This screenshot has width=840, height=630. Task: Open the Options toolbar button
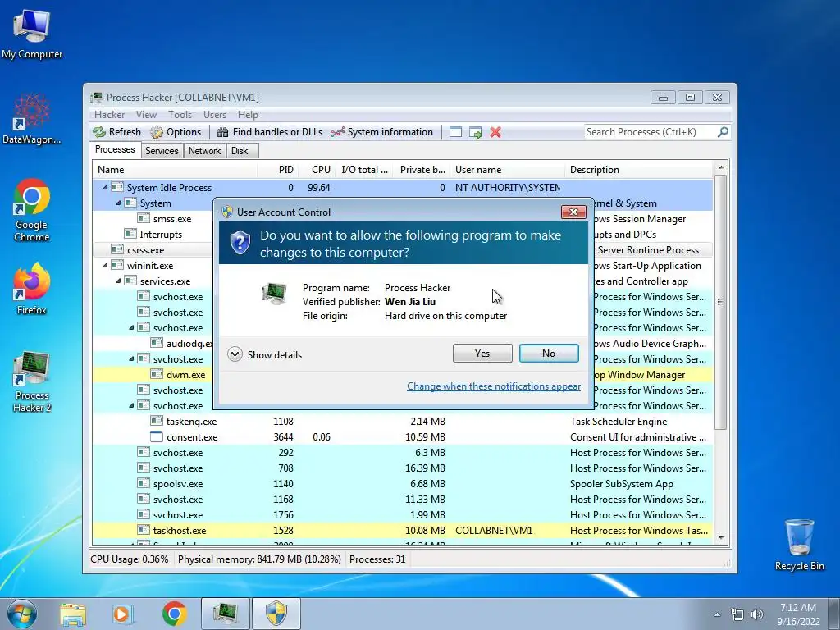pyautogui.click(x=176, y=132)
